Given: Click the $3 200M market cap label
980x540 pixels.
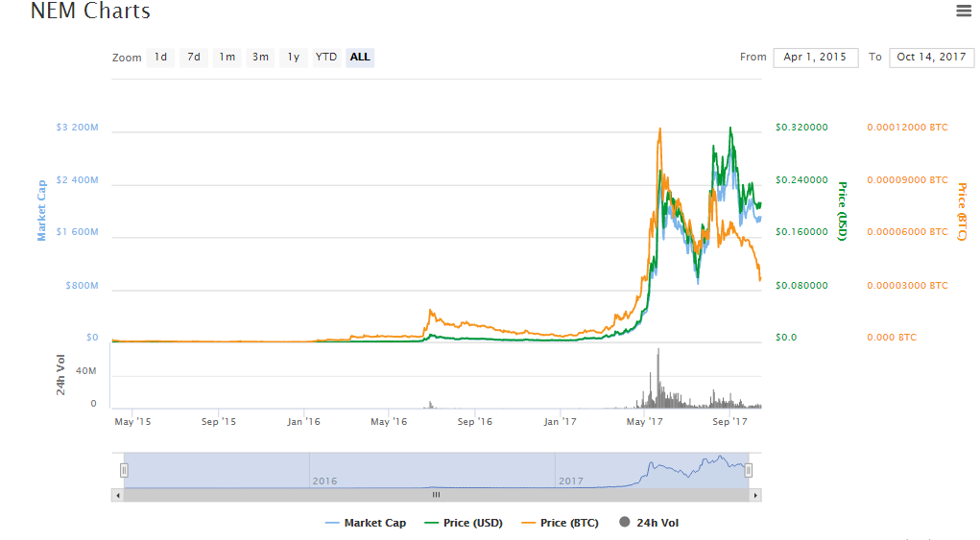Looking at the screenshot, I should click(x=77, y=128).
